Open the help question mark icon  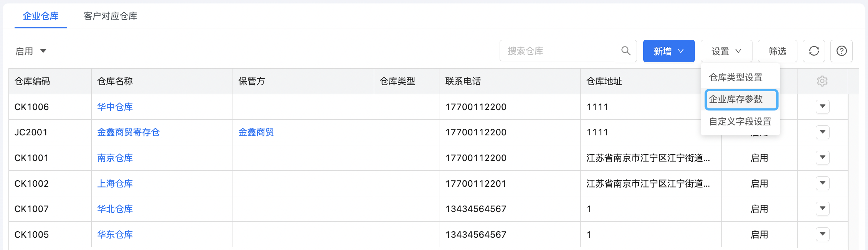(841, 51)
